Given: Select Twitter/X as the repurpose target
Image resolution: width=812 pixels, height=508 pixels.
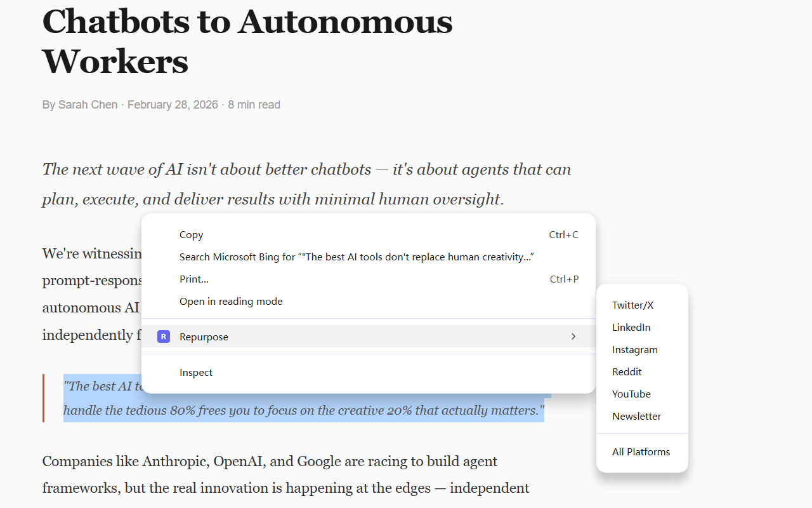Looking at the screenshot, I should point(632,305).
